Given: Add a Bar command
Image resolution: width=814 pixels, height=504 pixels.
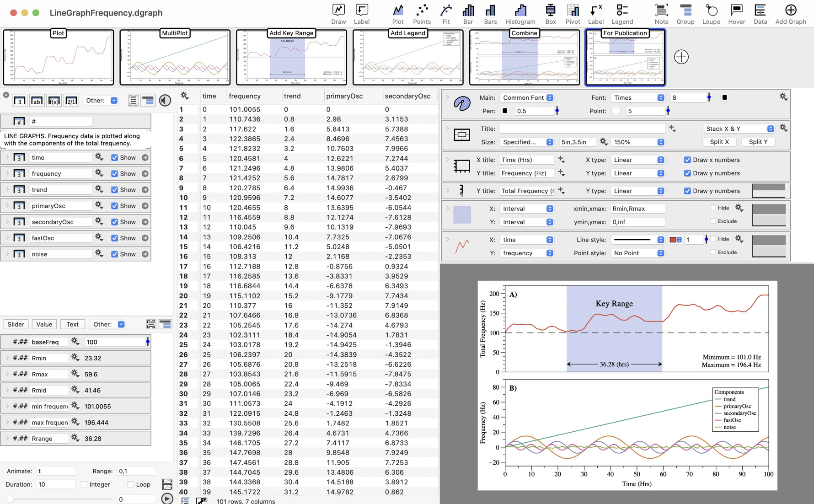Looking at the screenshot, I should [x=468, y=14].
